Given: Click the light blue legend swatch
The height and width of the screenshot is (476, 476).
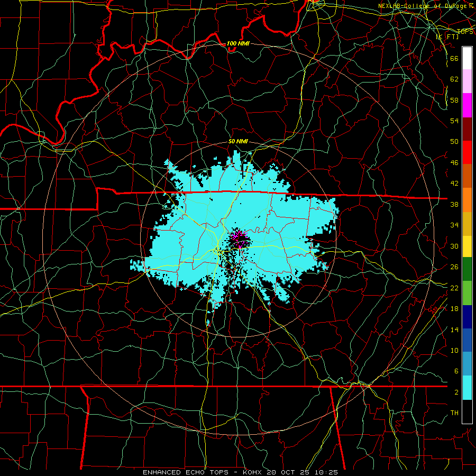Looking at the screenshot, I should 467,364.
